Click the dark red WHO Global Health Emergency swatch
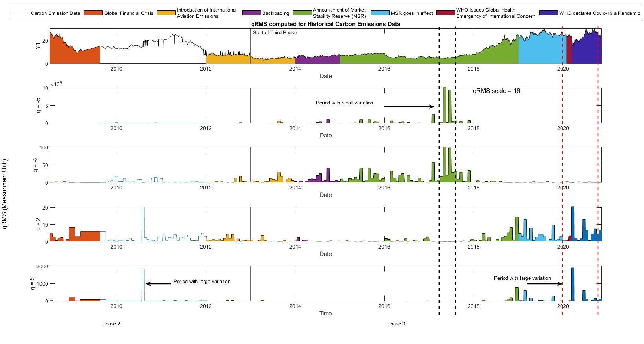The image size is (644, 344). click(445, 13)
